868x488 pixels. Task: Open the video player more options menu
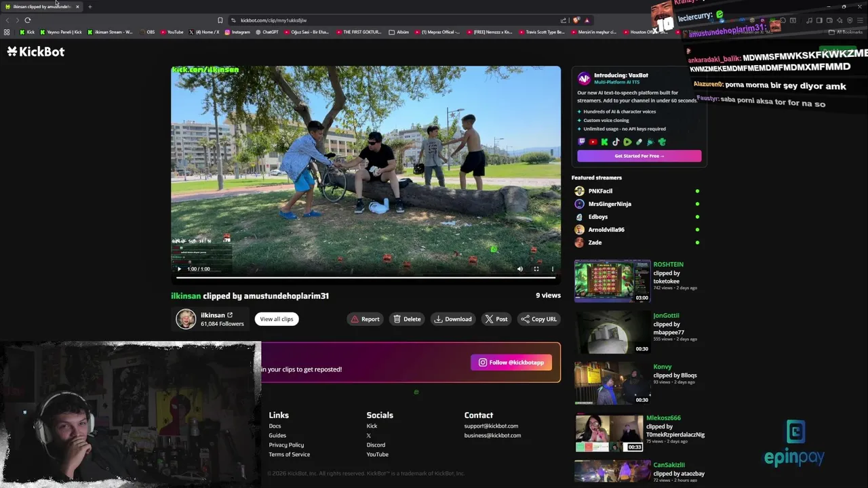tap(552, 269)
